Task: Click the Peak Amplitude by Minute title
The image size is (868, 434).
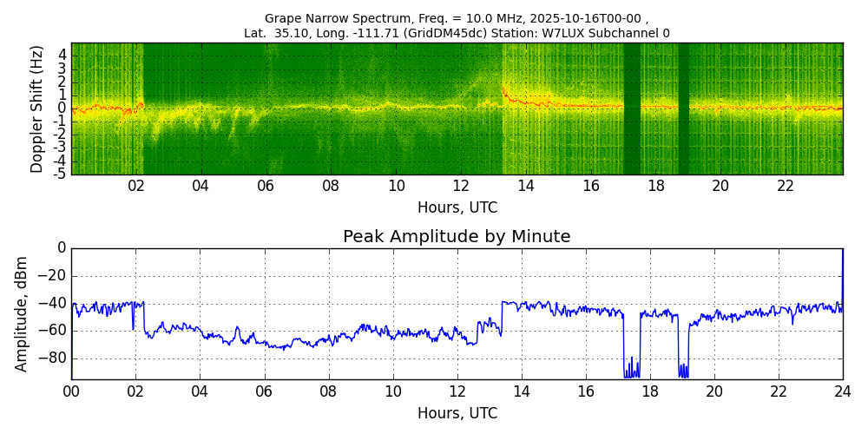Action: 457,237
